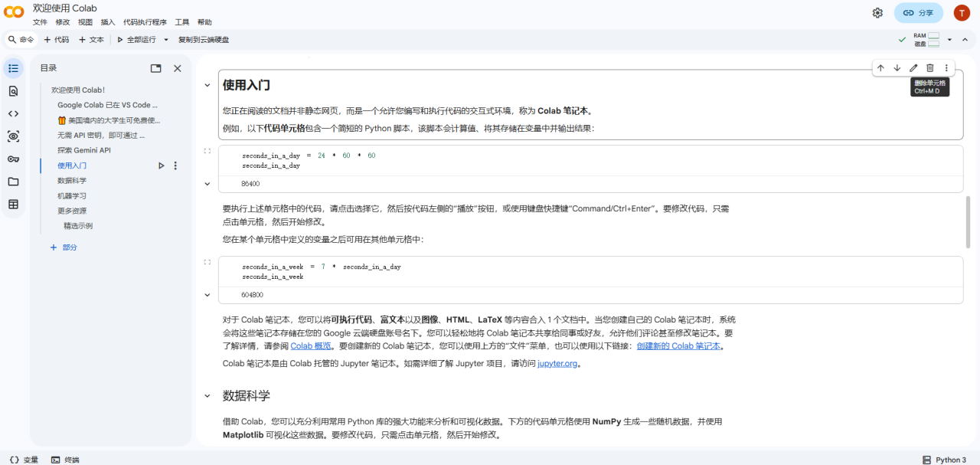Click the 分享 share button

[x=918, y=12]
